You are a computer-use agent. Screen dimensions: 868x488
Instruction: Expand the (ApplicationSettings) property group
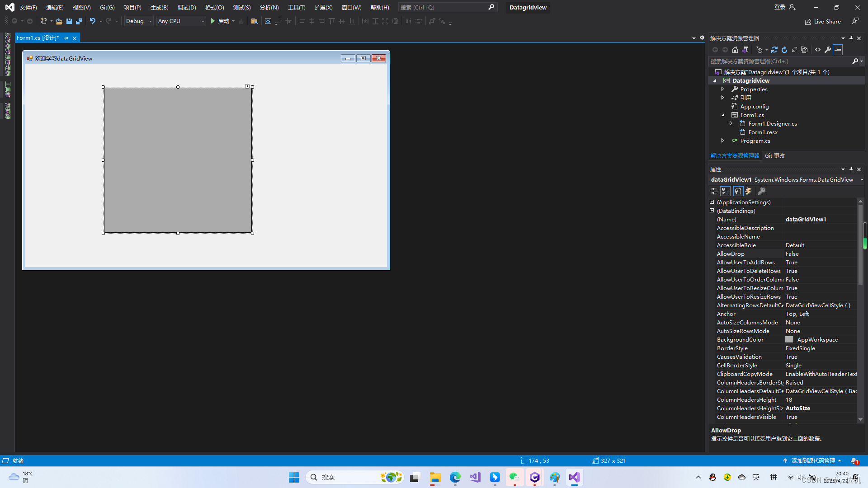point(712,202)
